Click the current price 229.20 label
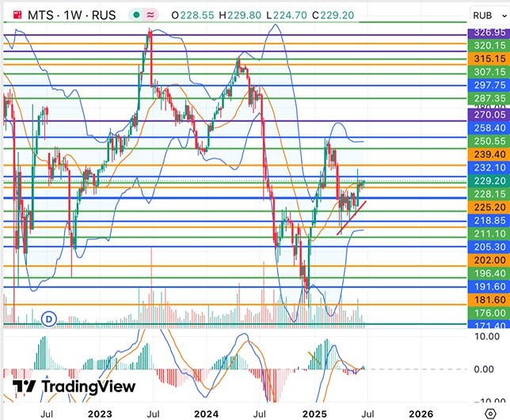Image resolution: width=510 pixels, height=420 pixels. 489,181
